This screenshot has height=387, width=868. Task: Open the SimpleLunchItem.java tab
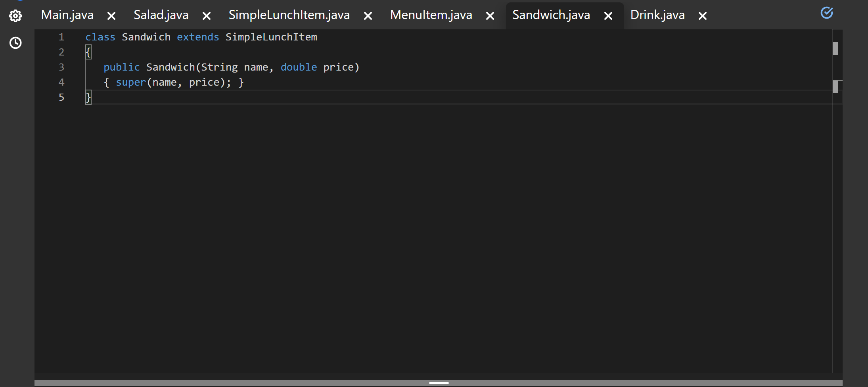point(289,15)
